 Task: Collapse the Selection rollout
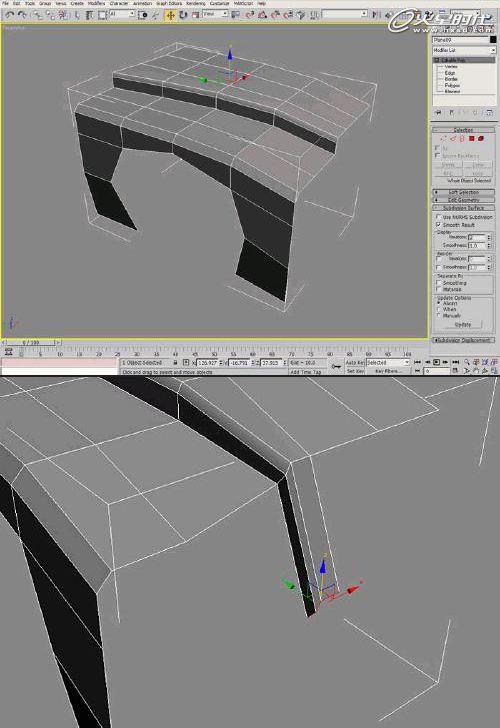[x=463, y=130]
